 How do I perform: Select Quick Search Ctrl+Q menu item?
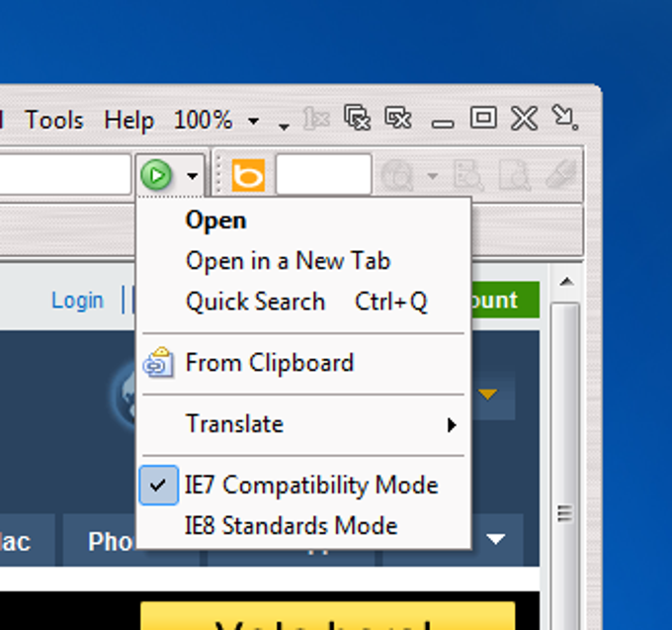point(303,301)
